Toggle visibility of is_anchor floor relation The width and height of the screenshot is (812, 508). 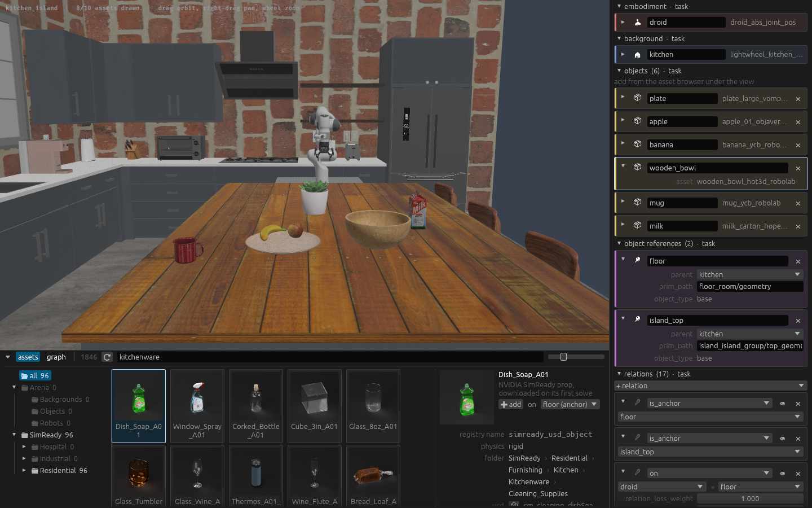(x=783, y=404)
